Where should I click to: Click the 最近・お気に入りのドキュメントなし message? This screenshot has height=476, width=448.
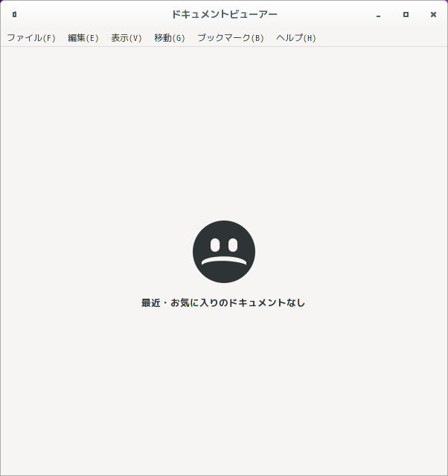(223, 302)
